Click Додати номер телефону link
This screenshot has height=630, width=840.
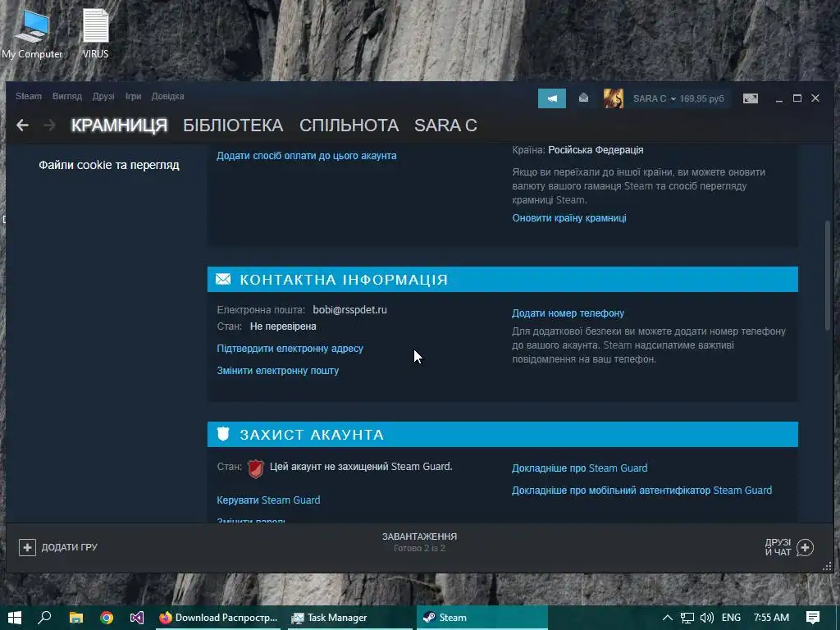point(568,313)
